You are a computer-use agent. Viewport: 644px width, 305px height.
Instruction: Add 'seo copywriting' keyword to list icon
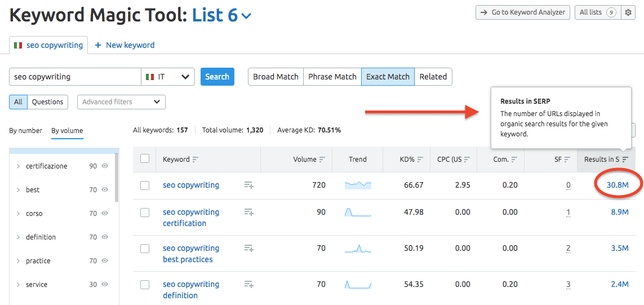(x=249, y=185)
